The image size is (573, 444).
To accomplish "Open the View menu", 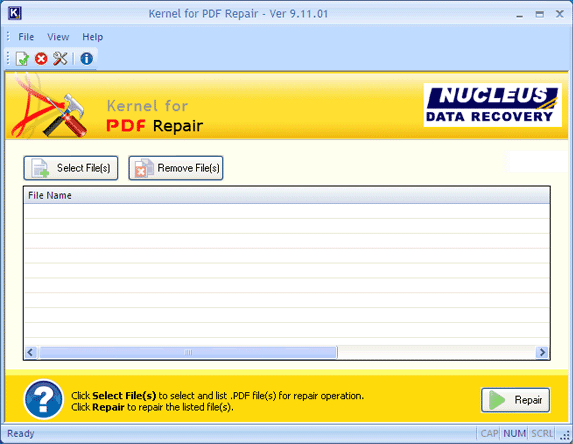I will click(58, 37).
